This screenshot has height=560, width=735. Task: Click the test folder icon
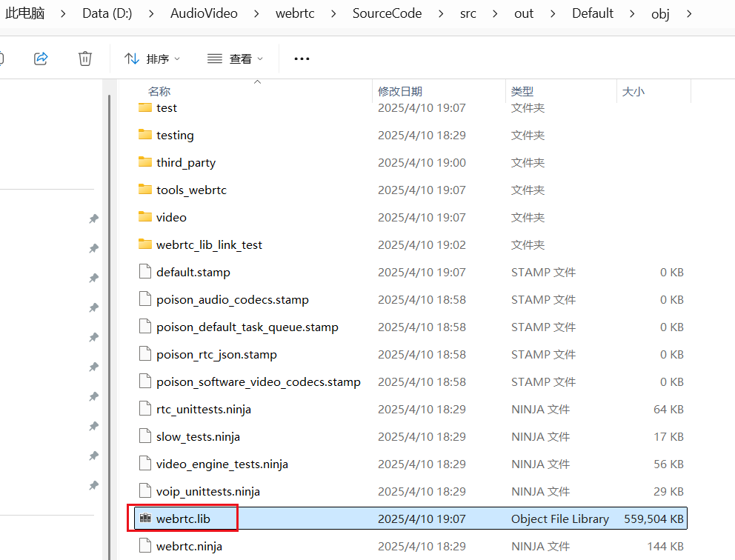[145, 107]
